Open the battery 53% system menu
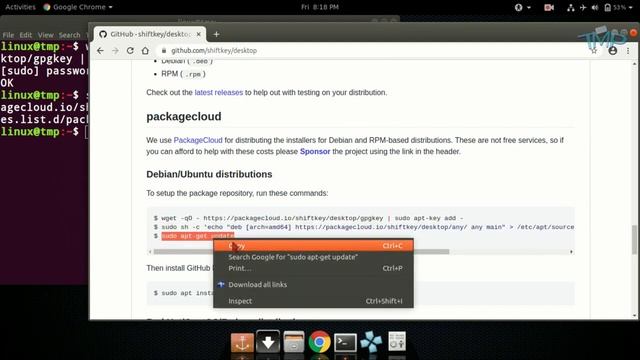 tap(618, 7)
